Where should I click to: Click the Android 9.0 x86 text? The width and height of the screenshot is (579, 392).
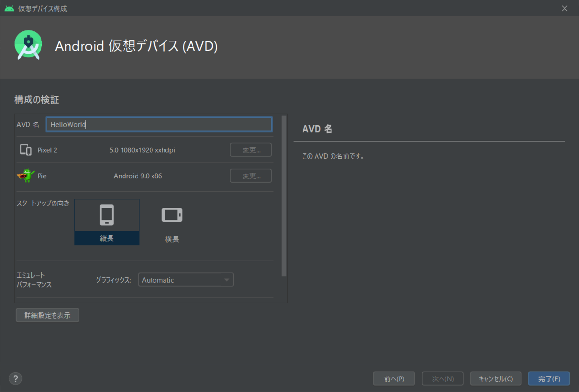tap(138, 176)
